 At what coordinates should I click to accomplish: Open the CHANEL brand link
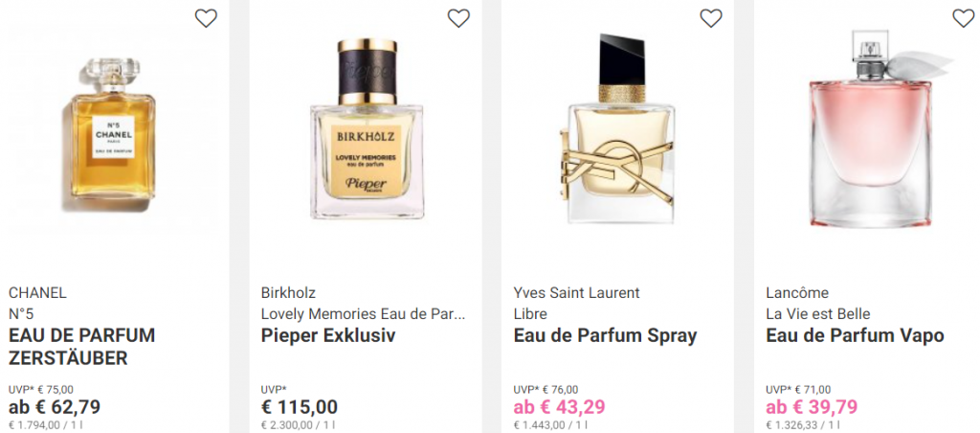click(37, 293)
